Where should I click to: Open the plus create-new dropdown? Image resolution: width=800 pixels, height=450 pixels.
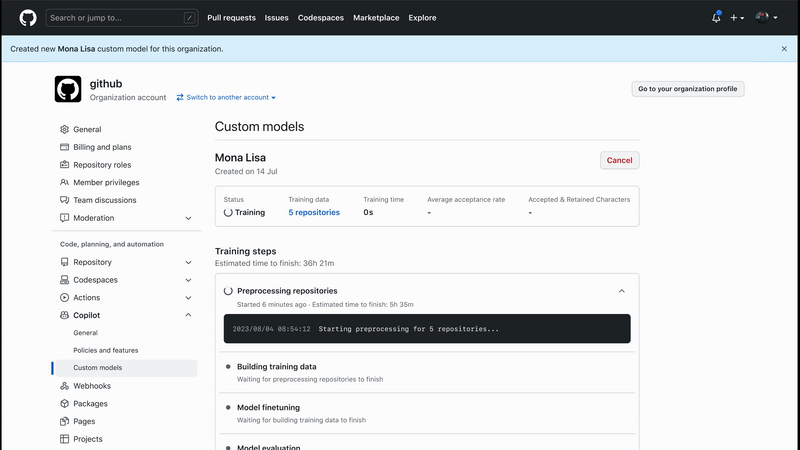[x=737, y=18]
